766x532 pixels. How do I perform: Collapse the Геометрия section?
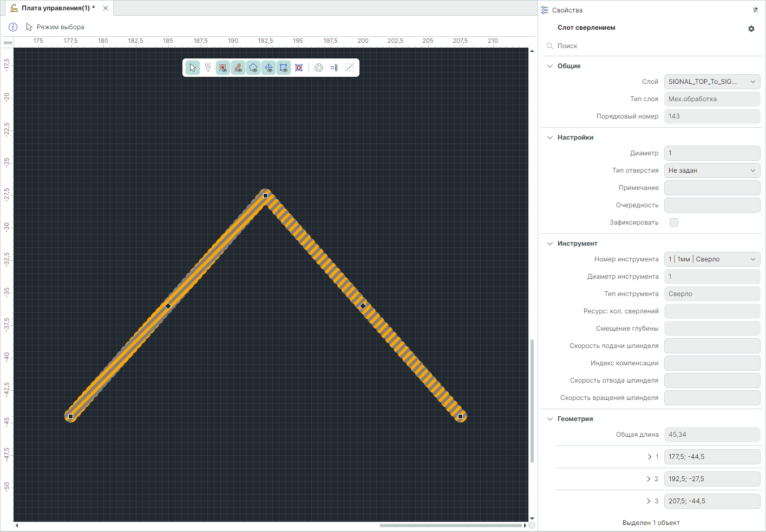tap(550, 419)
